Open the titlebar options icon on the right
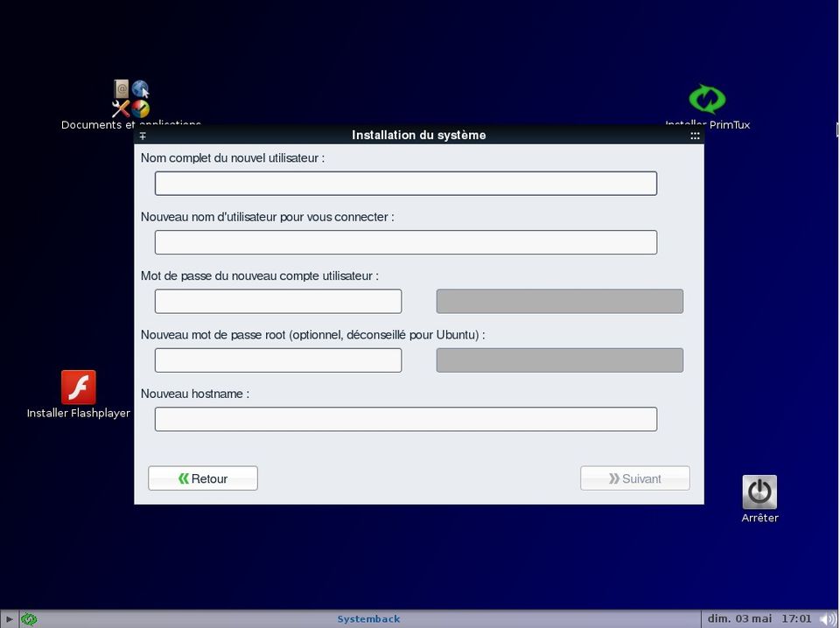Screen dimensions: 840x628 (x=694, y=136)
